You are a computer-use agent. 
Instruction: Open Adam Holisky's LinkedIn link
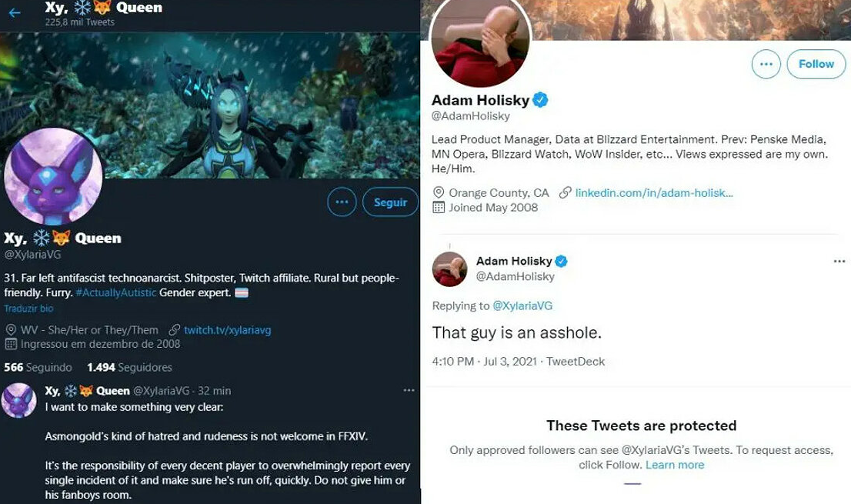653,192
